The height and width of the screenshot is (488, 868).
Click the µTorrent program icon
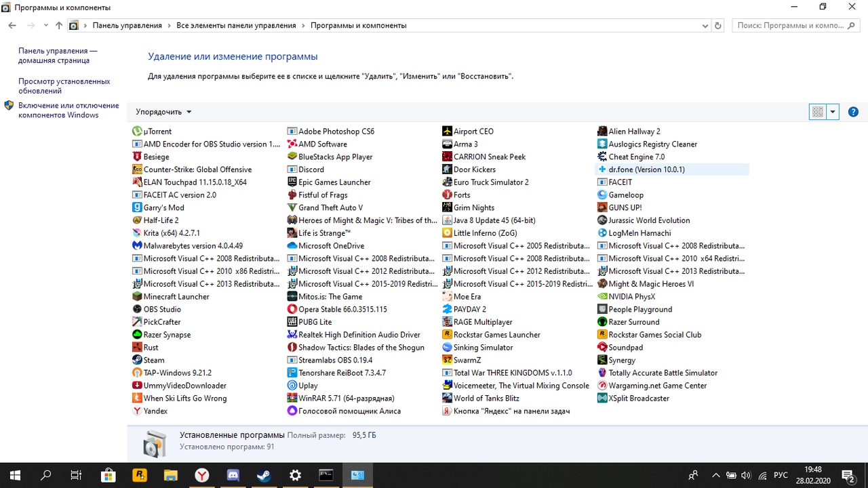pyautogui.click(x=137, y=131)
